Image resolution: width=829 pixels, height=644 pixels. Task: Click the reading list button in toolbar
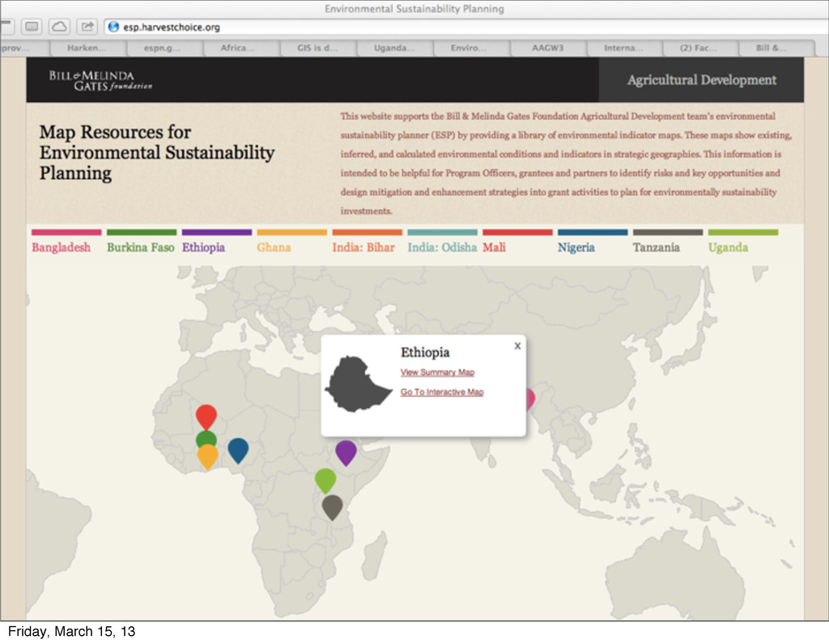(32, 27)
